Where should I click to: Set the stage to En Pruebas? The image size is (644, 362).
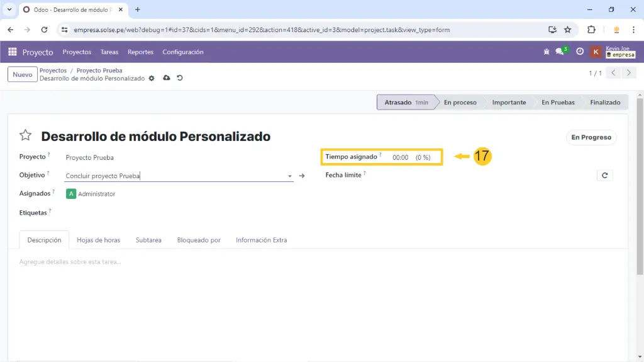pos(558,102)
